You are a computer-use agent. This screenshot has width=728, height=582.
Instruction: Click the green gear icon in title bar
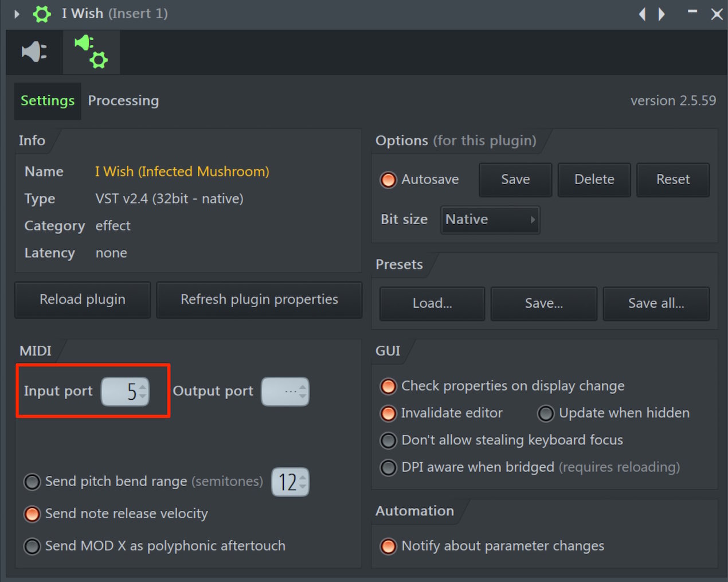click(41, 14)
